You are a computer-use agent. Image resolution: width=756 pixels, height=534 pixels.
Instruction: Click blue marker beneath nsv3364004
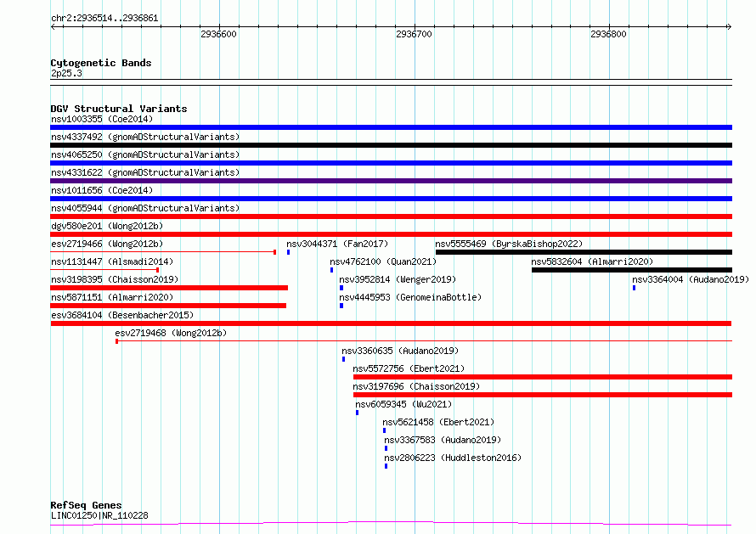pos(634,288)
